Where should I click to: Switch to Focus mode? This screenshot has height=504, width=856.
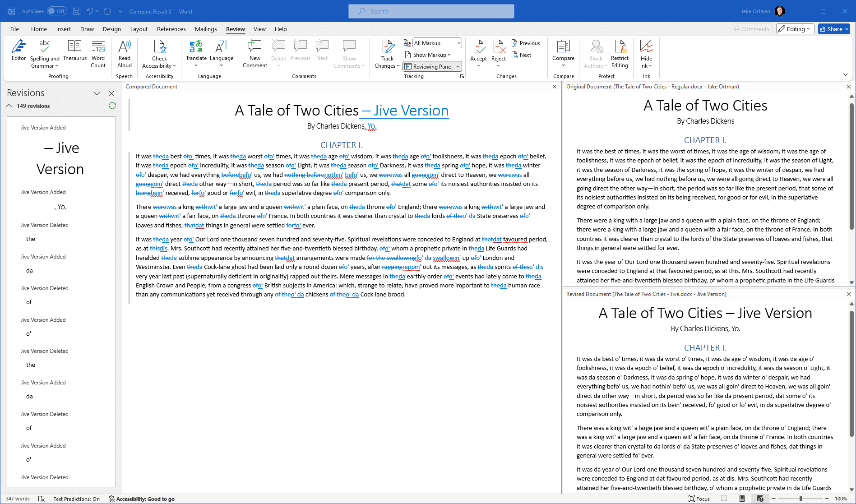(x=699, y=499)
